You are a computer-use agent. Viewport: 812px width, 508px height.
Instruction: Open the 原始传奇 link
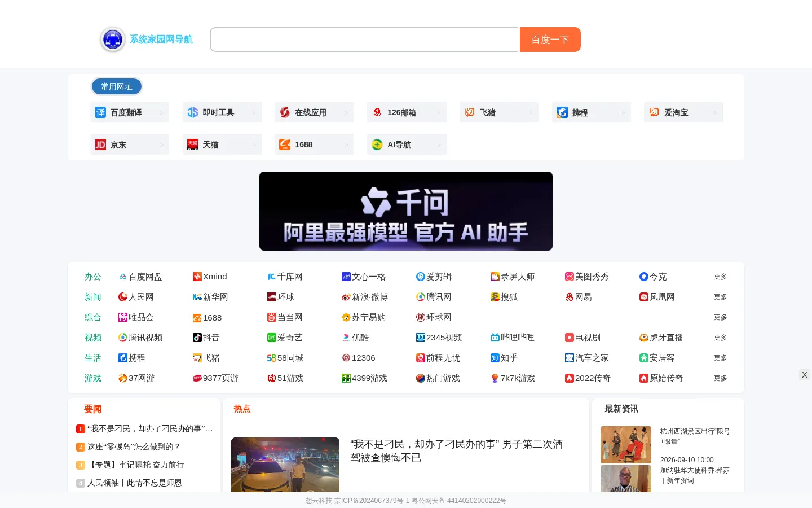[661, 378]
